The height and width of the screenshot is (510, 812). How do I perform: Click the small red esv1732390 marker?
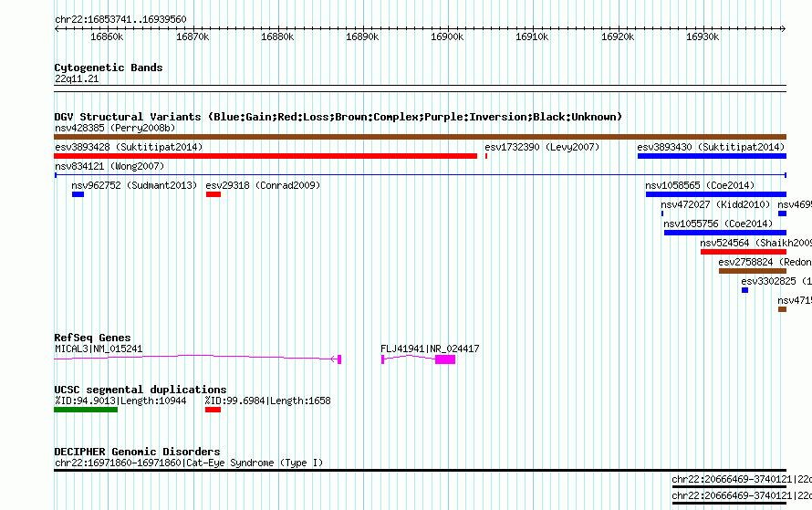(486, 156)
